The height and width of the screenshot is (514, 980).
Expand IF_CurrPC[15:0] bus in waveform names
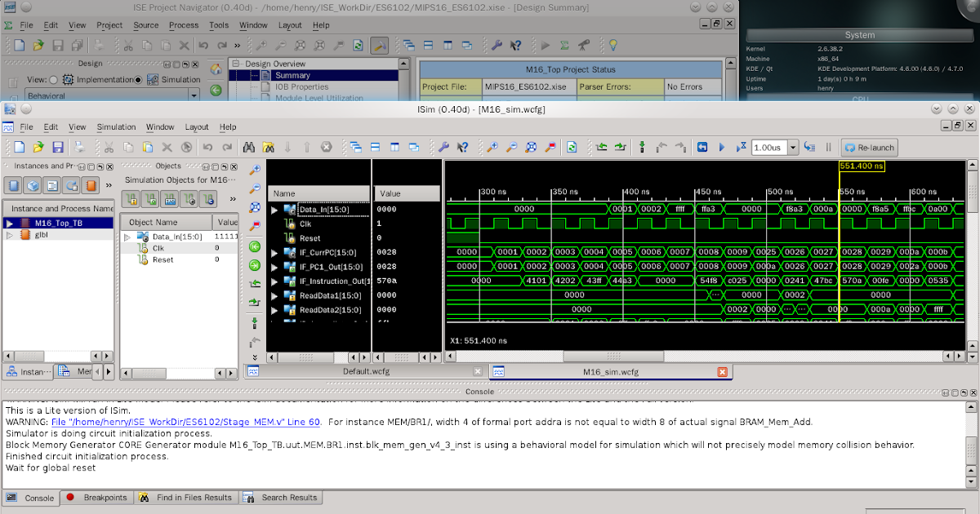pos(274,252)
